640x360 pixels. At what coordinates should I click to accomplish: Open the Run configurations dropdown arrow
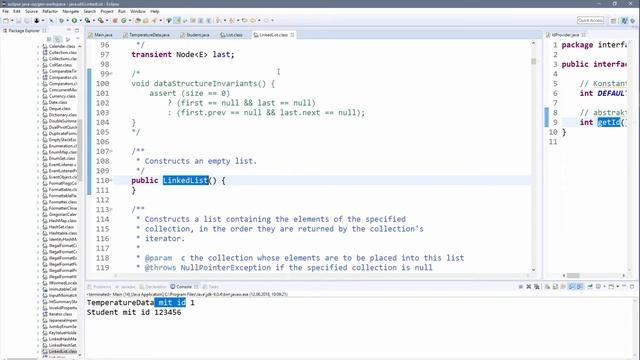click(80, 20)
